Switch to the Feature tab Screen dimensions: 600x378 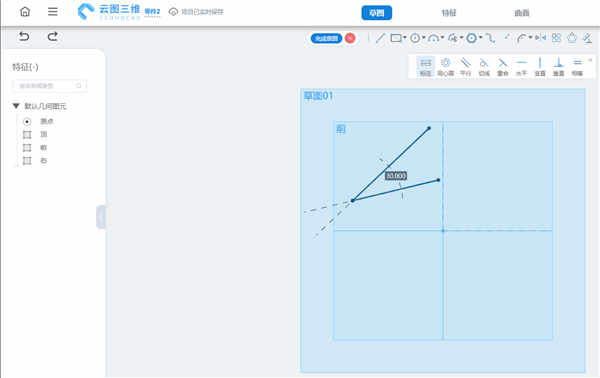pos(449,13)
